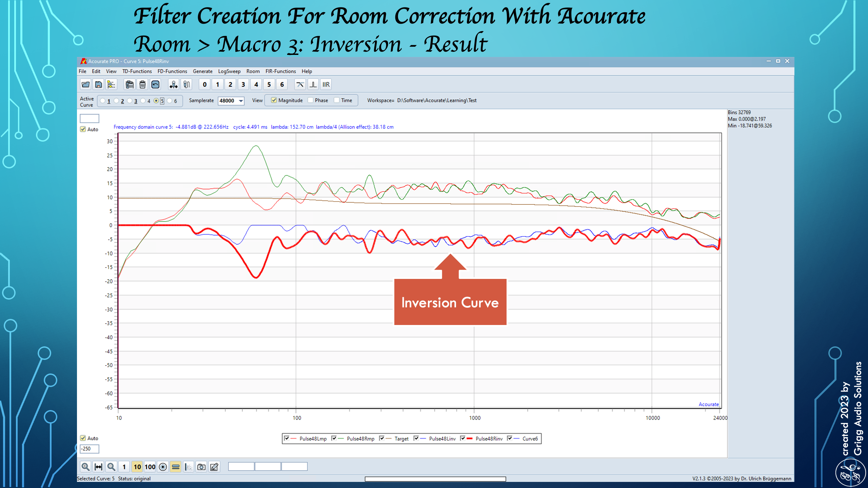Open file with the folder icon
This screenshot has width=868, height=488.
tap(85, 84)
